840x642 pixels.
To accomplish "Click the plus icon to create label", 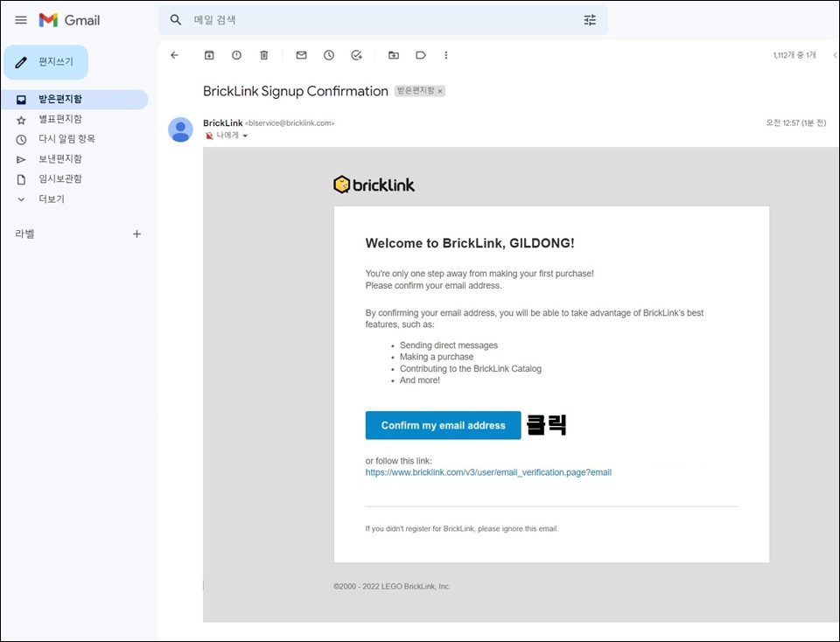I will [137, 234].
